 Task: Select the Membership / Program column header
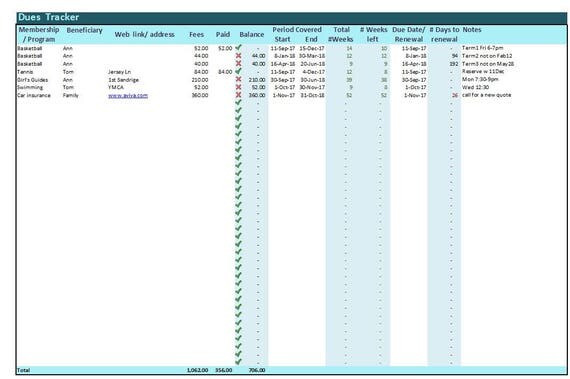tap(39, 34)
